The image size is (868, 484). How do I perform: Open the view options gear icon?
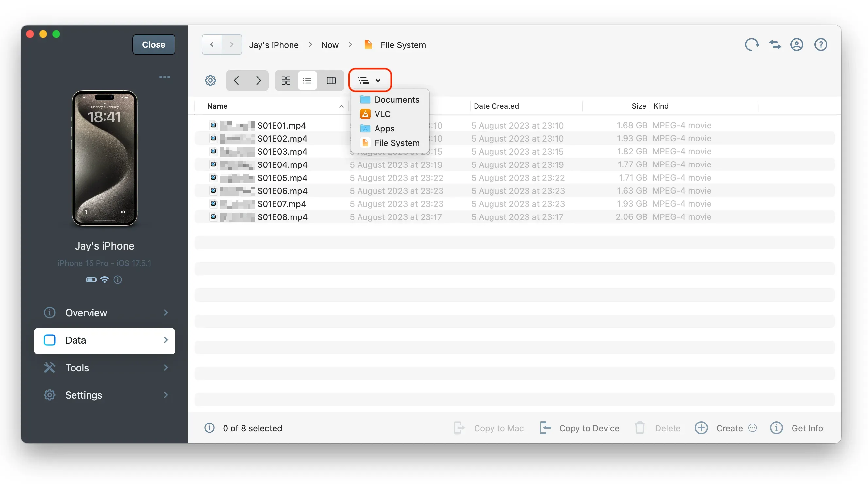click(x=210, y=80)
